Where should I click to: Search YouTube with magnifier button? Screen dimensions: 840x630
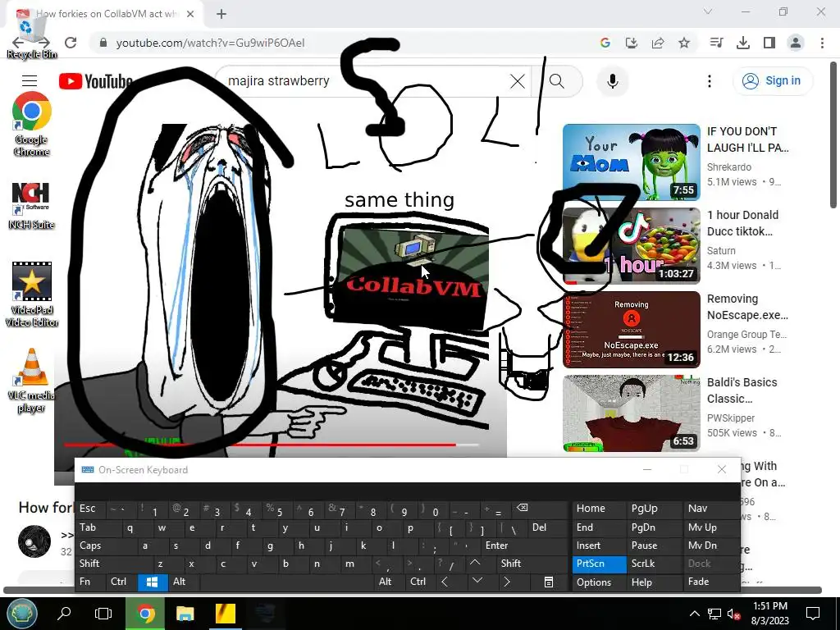pos(557,81)
